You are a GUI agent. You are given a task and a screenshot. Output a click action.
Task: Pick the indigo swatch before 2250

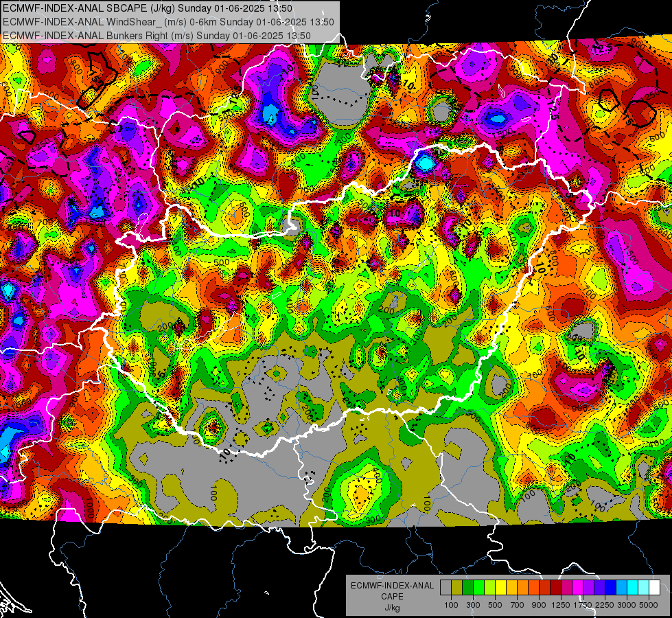[x=599, y=588]
